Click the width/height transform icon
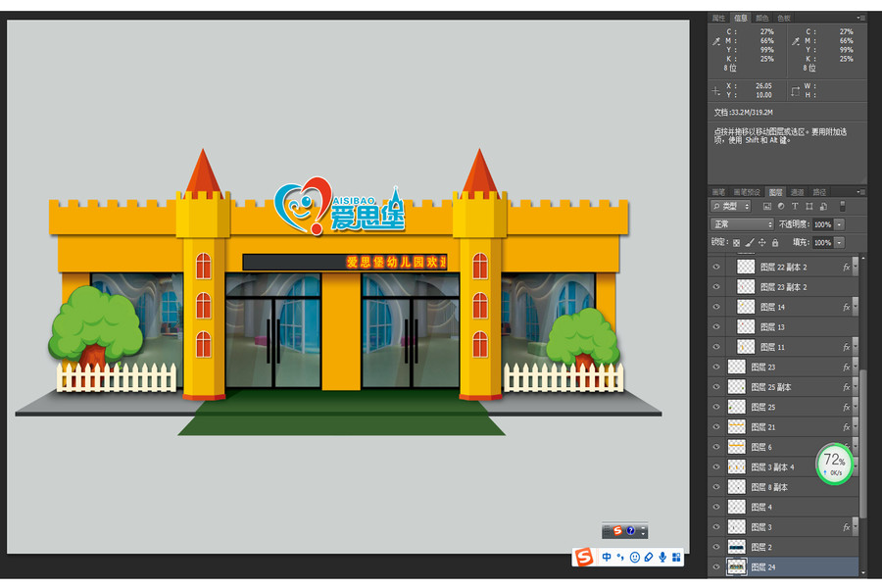882x588 pixels. 796,90
